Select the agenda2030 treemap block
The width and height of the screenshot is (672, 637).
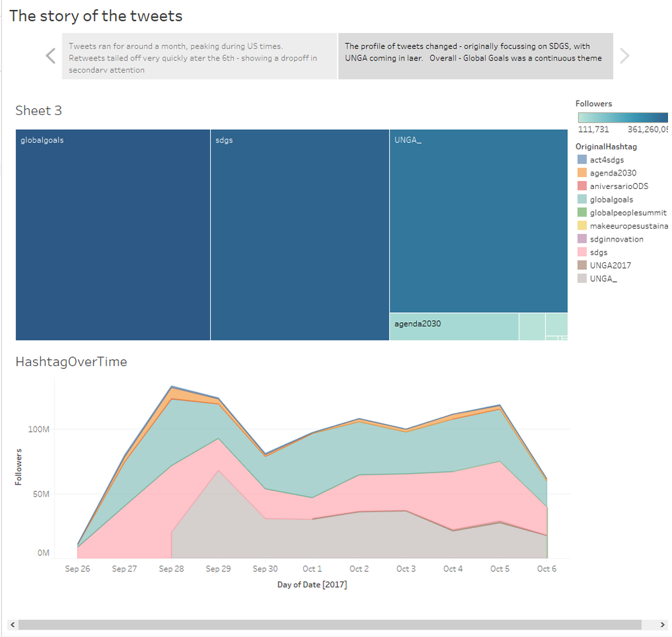click(x=454, y=328)
